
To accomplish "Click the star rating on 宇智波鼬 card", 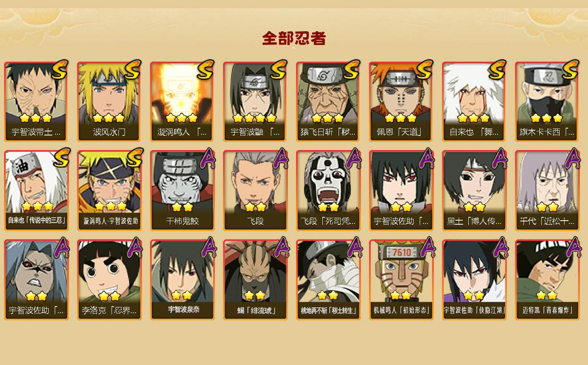I will tap(255, 118).
